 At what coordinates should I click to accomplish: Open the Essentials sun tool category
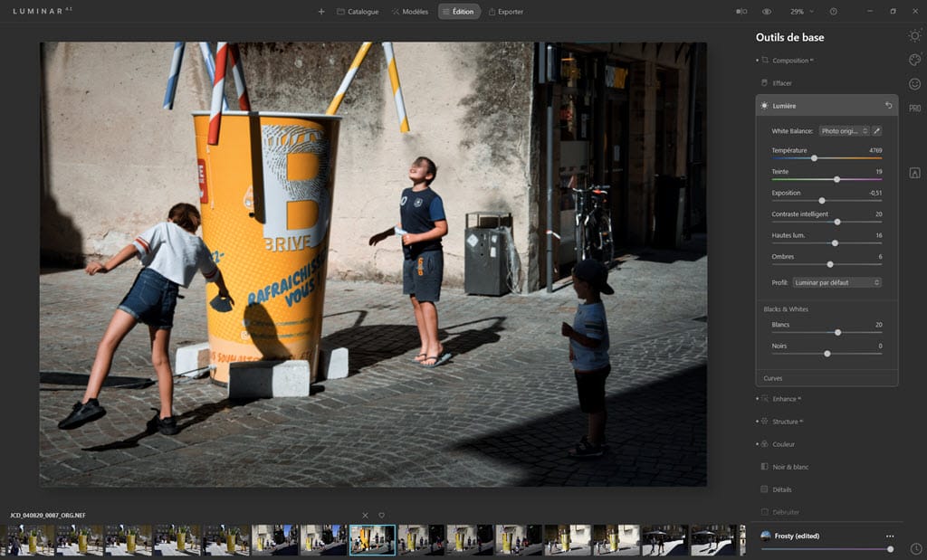(x=914, y=36)
